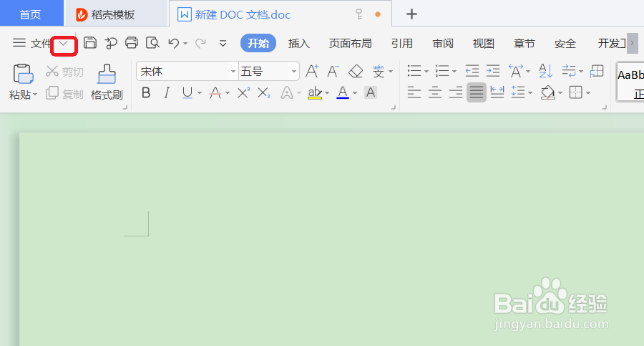The width and height of the screenshot is (644, 346).
Task: Click the Distributed alignment icon
Action: tap(497, 92)
